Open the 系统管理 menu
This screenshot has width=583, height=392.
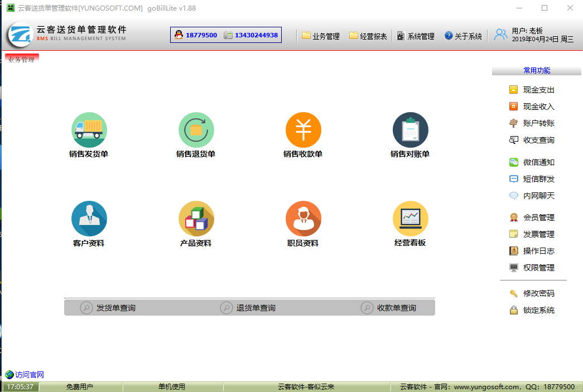click(416, 36)
